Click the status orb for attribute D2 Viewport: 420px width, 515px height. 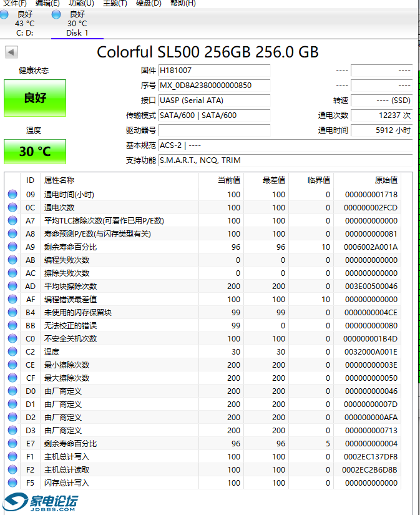(12, 417)
